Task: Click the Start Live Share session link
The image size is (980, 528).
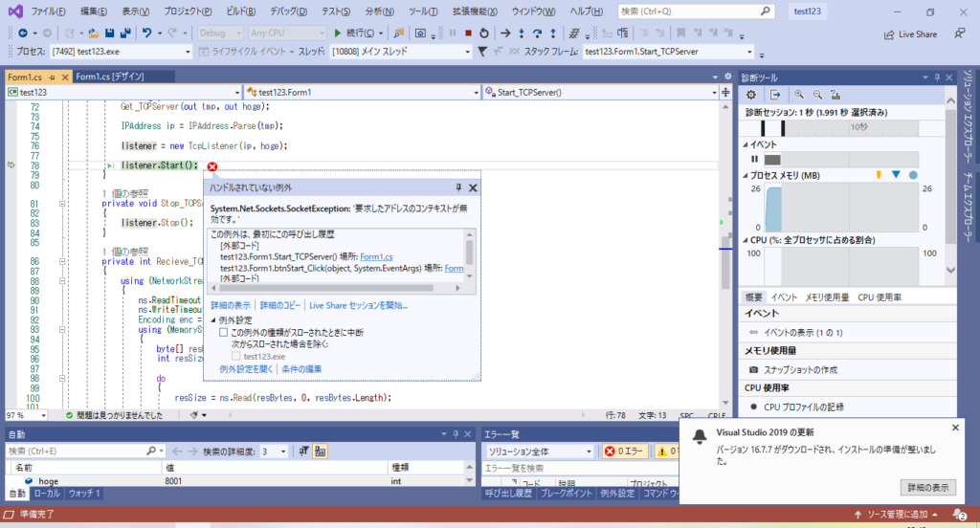Action: [358, 305]
